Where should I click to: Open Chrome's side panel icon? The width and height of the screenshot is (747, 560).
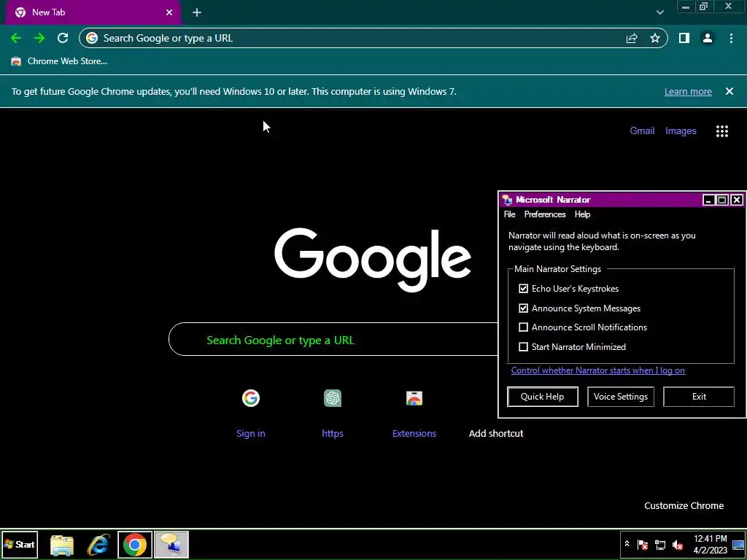(x=684, y=38)
